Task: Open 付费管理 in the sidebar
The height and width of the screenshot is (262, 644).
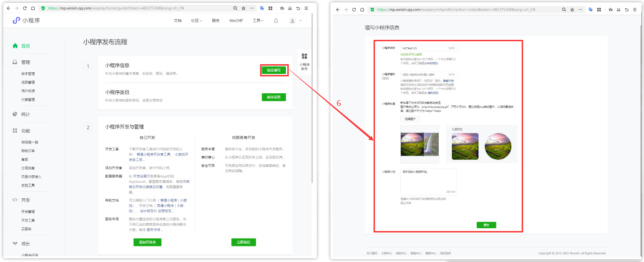Action: coord(28,99)
